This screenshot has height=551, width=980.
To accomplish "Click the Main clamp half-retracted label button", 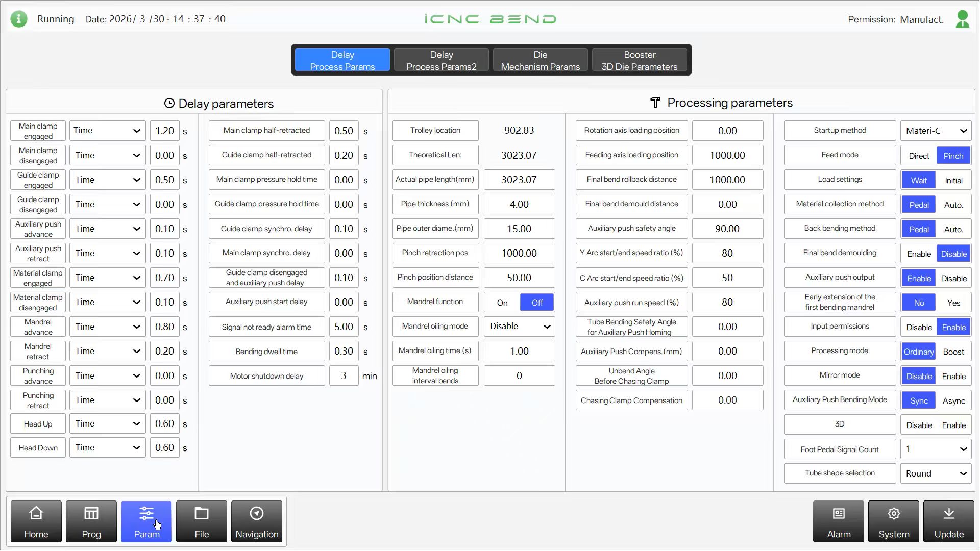I will point(266,131).
